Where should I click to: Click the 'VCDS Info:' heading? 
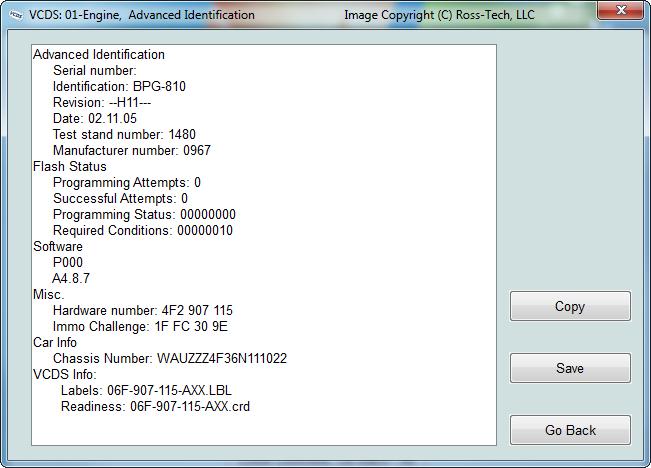[65, 374]
